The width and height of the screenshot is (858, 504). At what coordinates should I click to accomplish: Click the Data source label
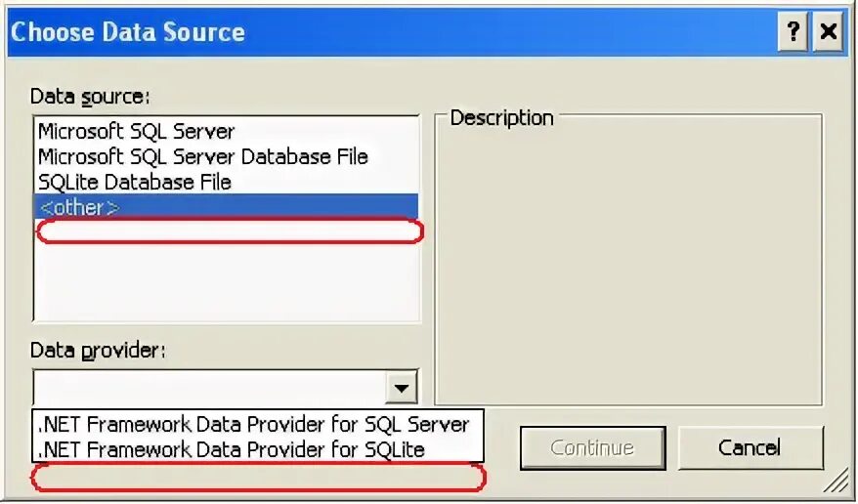click(89, 97)
